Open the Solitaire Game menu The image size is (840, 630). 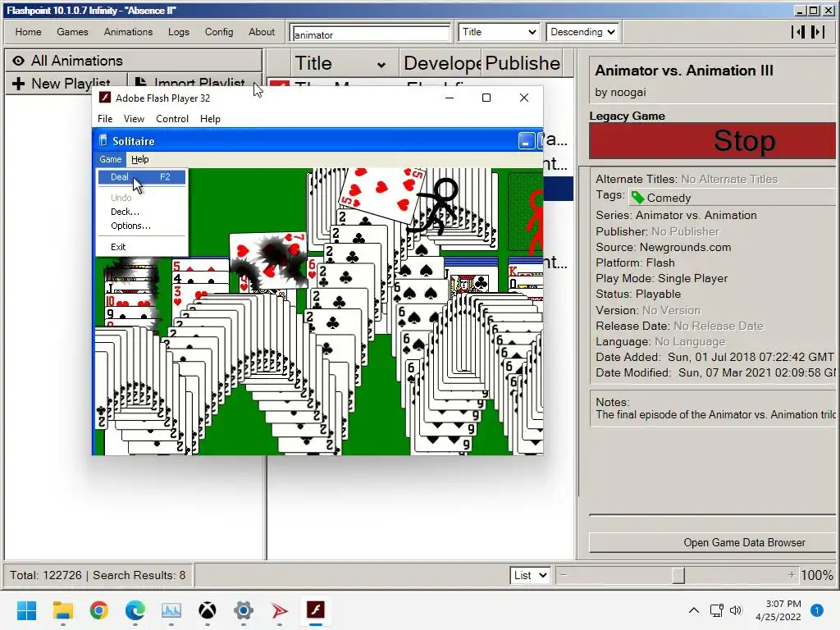(x=111, y=159)
